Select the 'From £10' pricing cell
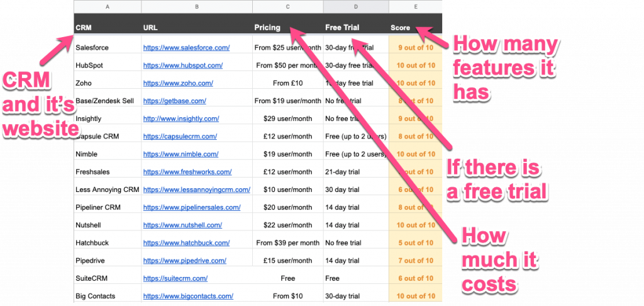Image resolution: width=644 pixels, height=306 pixels. [x=288, y=80]
